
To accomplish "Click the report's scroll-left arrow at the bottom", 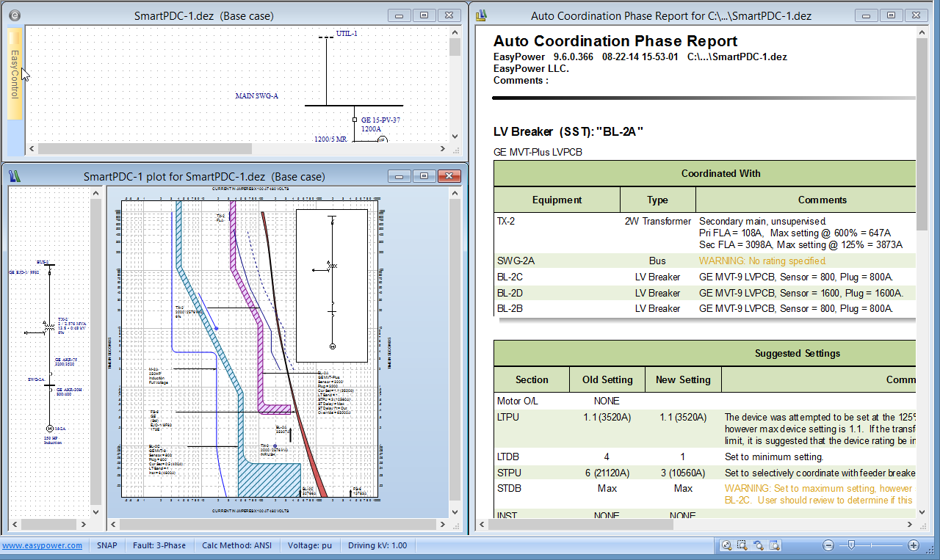I will [x=482, y=524].
